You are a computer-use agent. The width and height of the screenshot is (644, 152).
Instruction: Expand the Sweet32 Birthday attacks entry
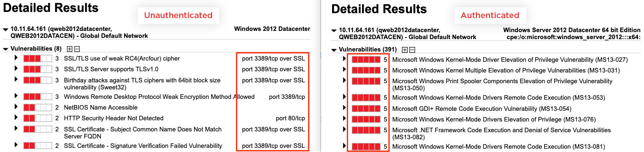[16, 80]
